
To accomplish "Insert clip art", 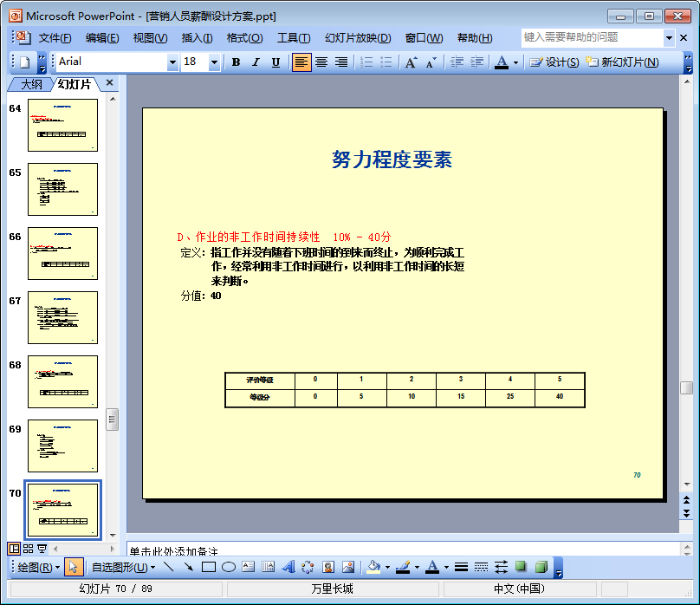I will pyautogui.click(x=328, y=568).
